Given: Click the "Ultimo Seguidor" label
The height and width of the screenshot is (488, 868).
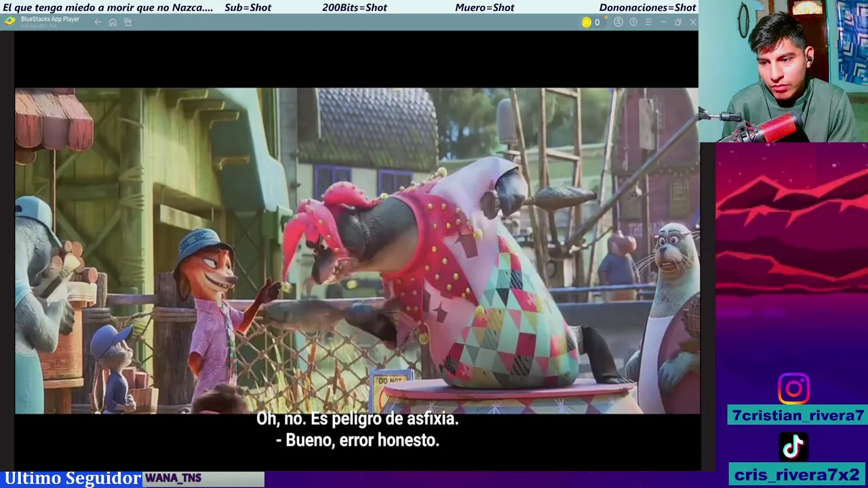Looking at the screenshot, I should [x=72, y=479].
